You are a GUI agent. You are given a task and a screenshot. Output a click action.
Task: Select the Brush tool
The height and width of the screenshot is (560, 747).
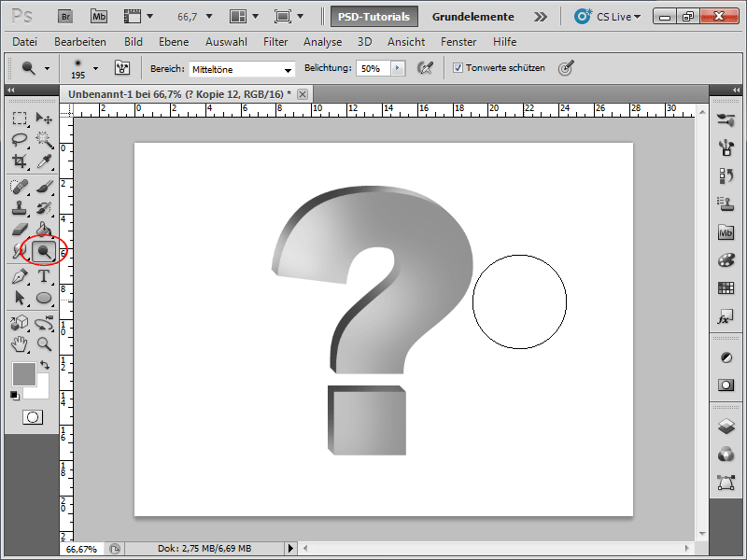pyautogui.click(x=44, y=186)
